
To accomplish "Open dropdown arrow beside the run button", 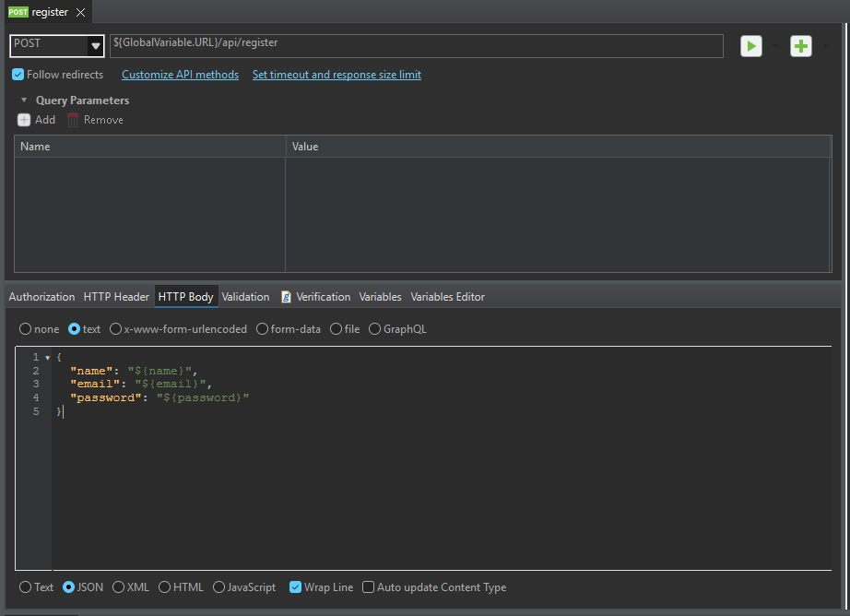I will pos(774,46).
